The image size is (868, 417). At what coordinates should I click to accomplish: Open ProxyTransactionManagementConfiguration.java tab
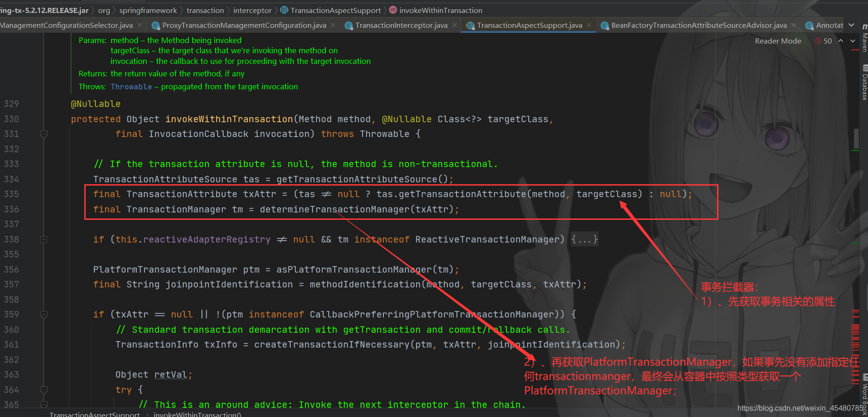(244, 25)
